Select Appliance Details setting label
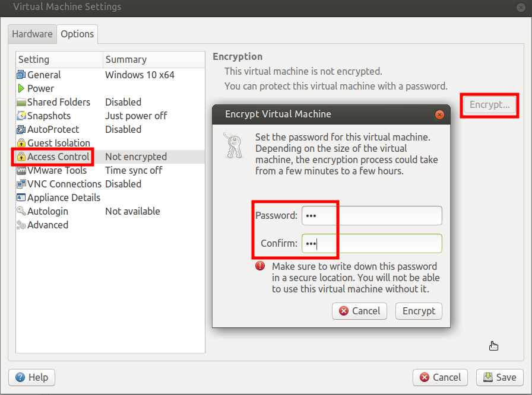 [64, 198]
